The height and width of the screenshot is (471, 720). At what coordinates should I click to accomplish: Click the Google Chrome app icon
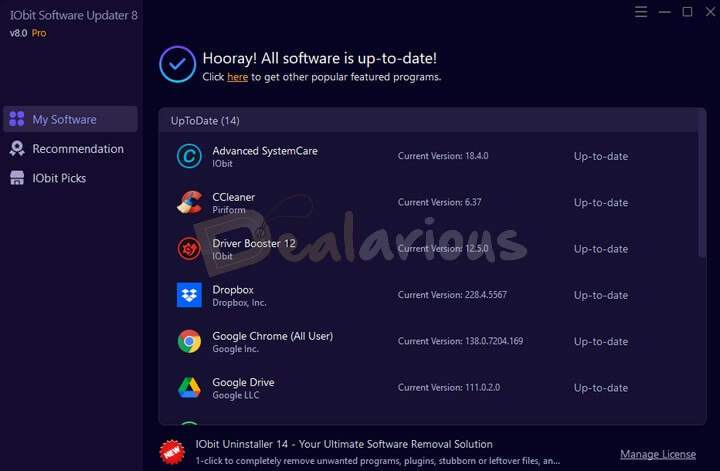click(189, 342)
